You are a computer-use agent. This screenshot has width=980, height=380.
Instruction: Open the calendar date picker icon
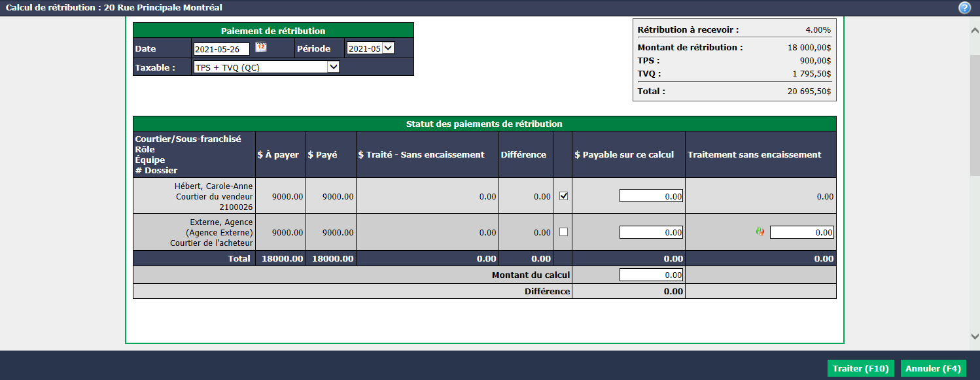pos(260,47)
